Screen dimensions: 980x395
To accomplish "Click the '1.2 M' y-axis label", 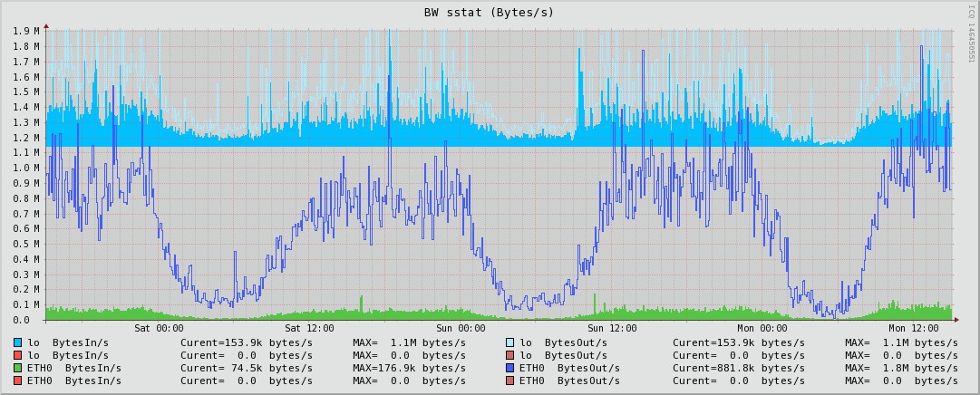I will 25,138.
